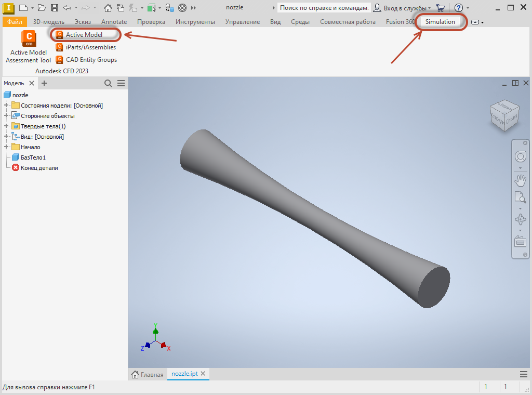Open the document tabs hamburger menu
The image size is (532, 395).
coord(524,374)
